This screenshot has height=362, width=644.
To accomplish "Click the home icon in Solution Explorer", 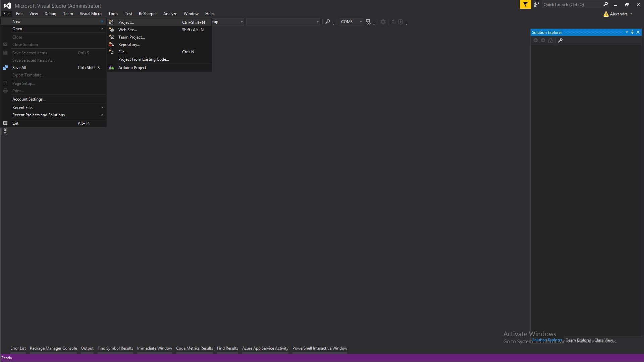I will point(550,40).
